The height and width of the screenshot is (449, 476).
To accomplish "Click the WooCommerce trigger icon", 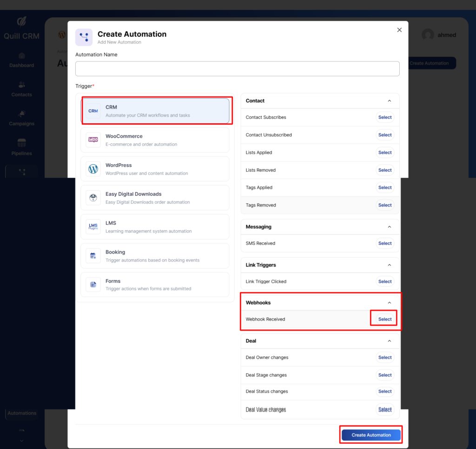I will [x=93, y=140].
